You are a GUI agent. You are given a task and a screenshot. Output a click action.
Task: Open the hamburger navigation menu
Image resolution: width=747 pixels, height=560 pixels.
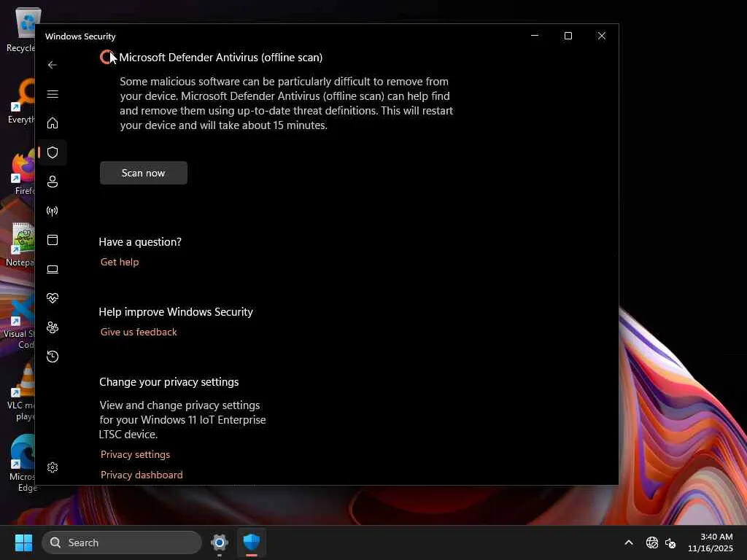pos(53,94)
